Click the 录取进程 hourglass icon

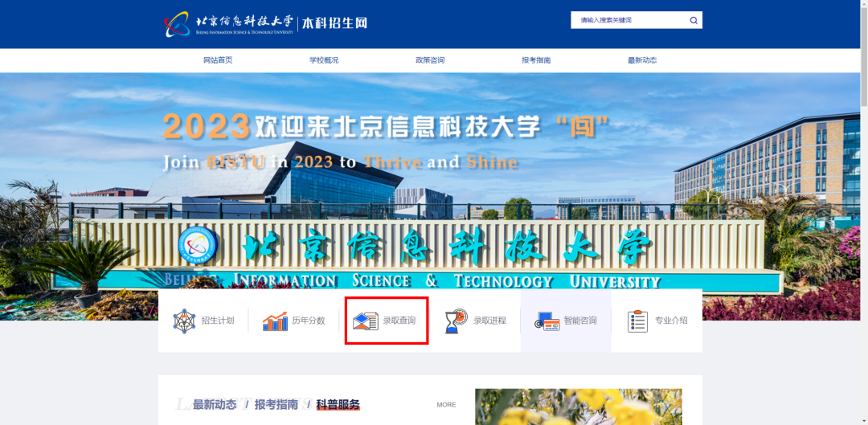[x=457, y=321]
